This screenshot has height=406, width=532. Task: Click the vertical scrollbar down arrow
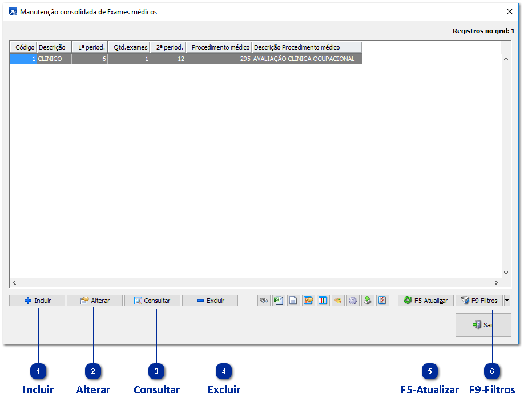(x=506, y=273)
